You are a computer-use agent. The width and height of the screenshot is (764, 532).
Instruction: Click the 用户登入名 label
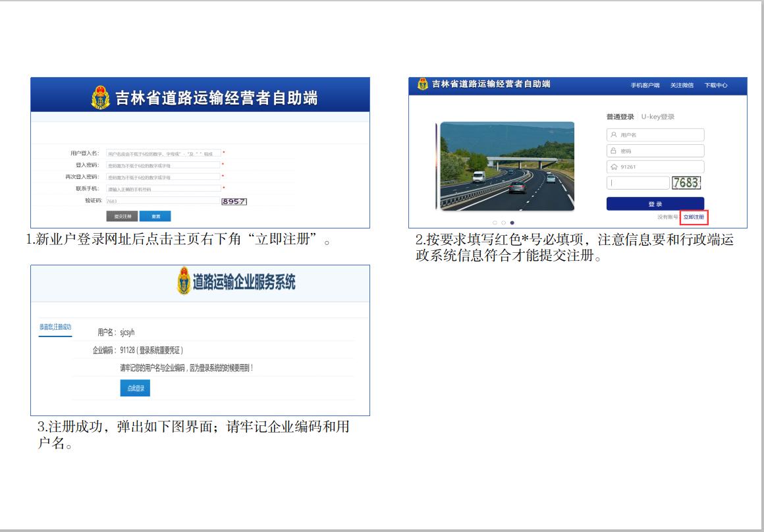84,153
